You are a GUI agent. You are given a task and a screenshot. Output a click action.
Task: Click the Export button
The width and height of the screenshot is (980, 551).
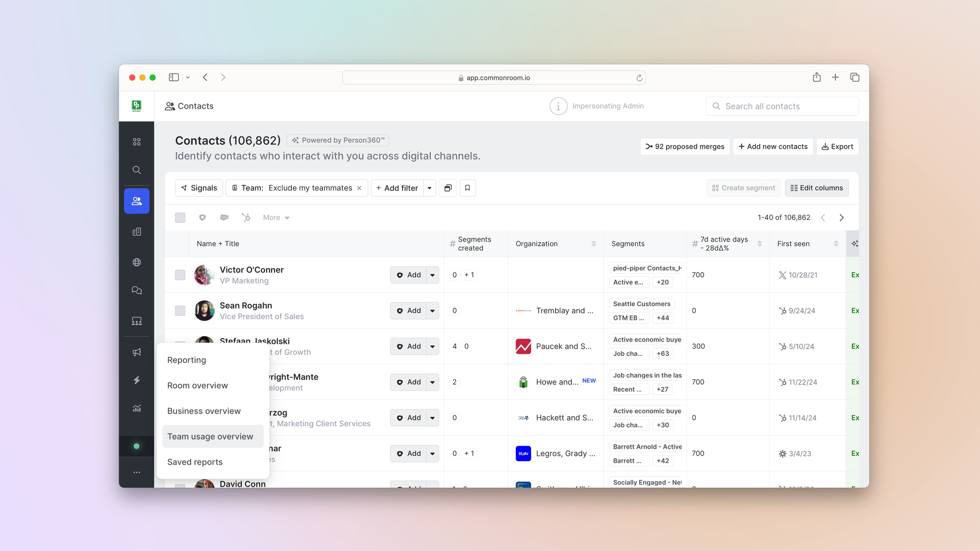click(837, 147)
